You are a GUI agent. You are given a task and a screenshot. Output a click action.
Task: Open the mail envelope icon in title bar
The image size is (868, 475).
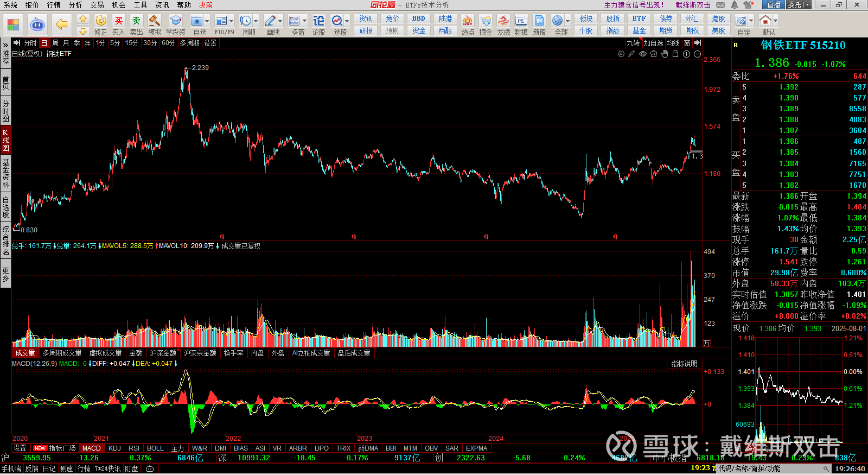[720, 4]
